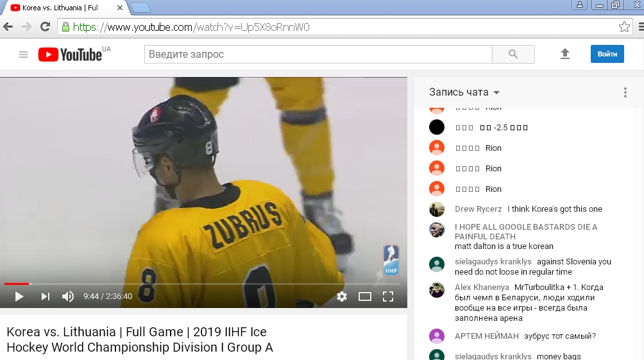Play the paused video

click(19, 296)
